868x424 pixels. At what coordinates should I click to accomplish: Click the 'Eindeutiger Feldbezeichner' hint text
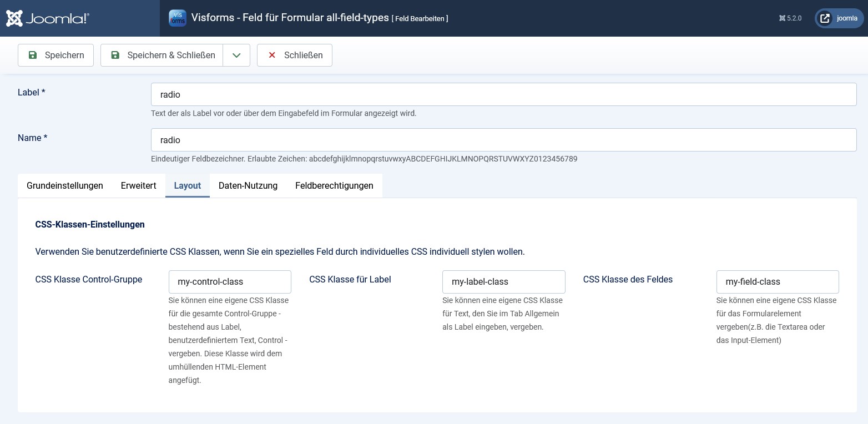pyautogui.click(x=364, y=159)
